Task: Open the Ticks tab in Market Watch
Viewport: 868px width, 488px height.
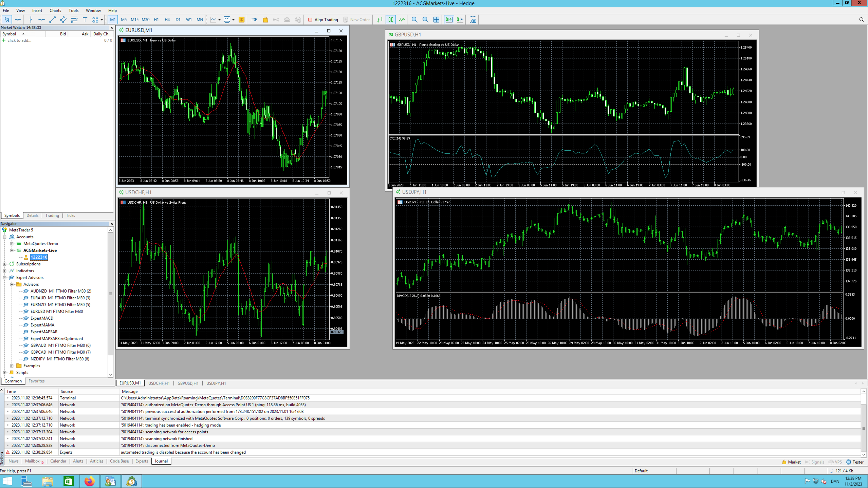Action: coord(70,215)
